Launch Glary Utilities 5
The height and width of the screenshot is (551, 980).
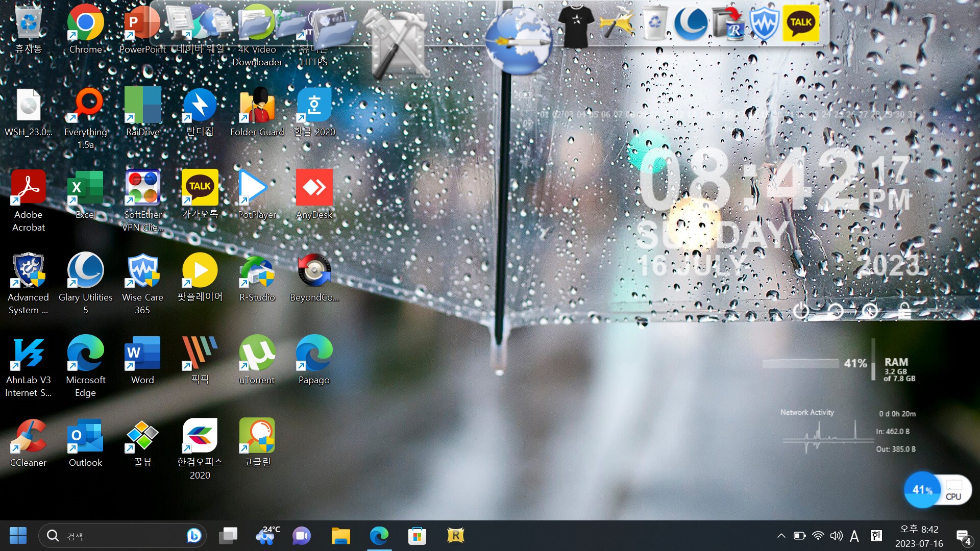click(85, 284)
